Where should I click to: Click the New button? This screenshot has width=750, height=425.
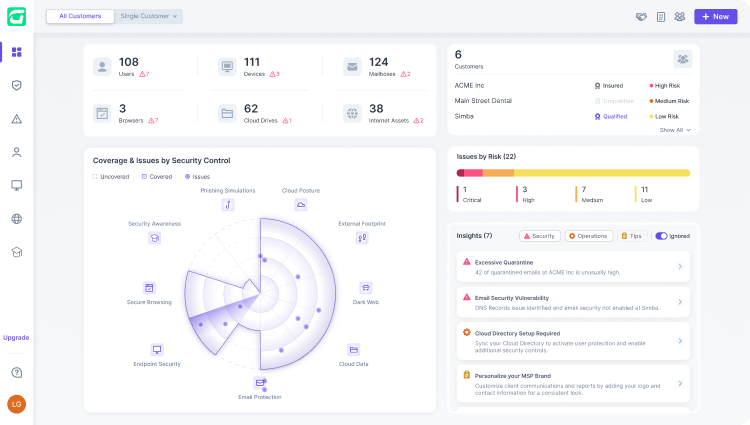coord(716,16)
